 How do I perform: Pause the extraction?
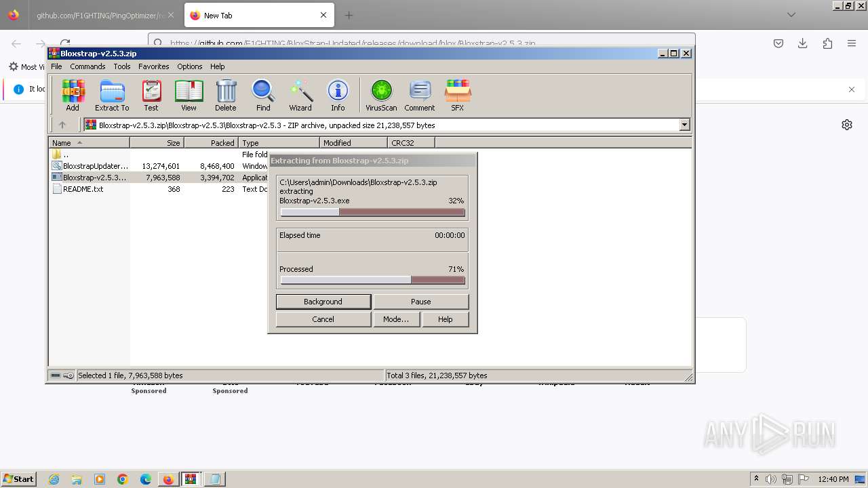click(x=420, y=302)
